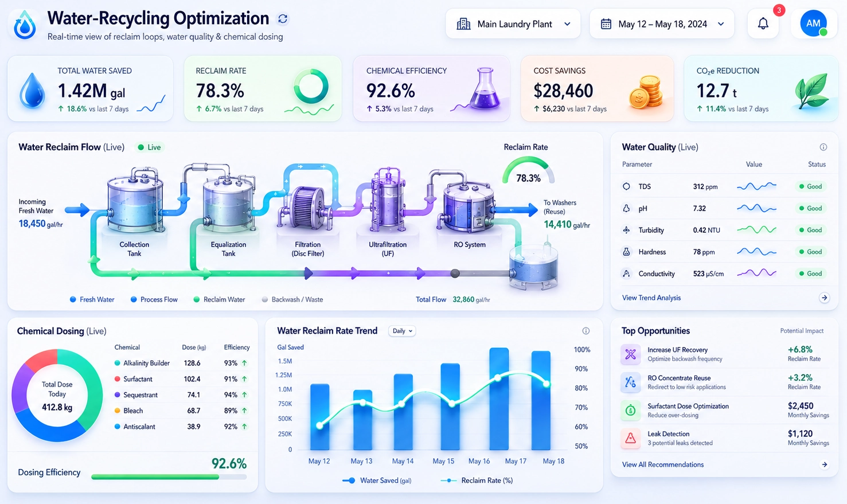Click the Increase UF Recovery icon
847x504 pixels.
click(630, 354)
